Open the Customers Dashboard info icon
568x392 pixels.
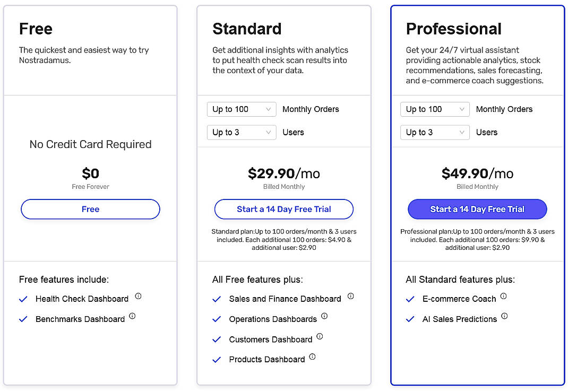pos(319,336)
